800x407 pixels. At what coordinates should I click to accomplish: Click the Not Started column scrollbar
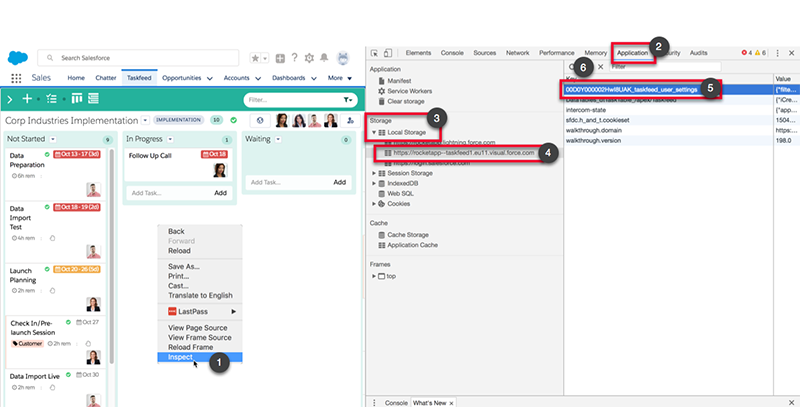(112, 255)
